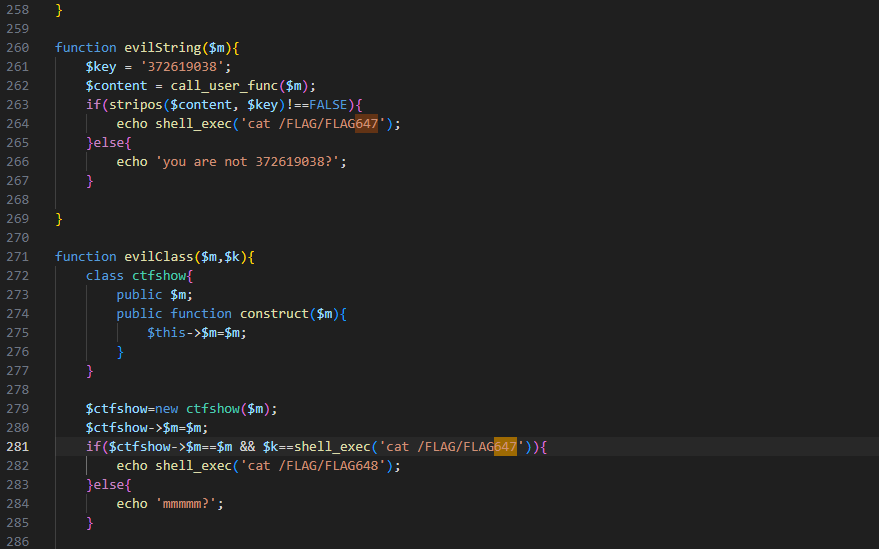This screenshot has height=549, width=879.
Task: Click the evilString function name
Action: click(x=163, y=48)
